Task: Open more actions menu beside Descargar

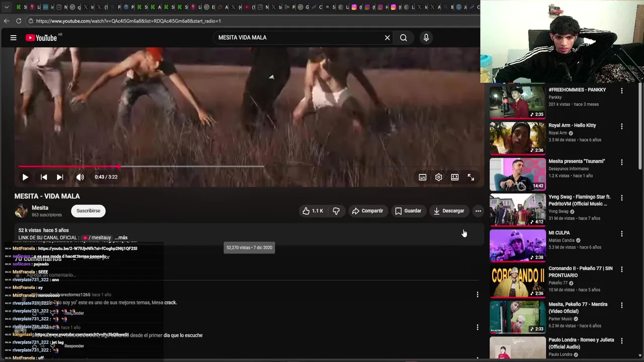Action: tap(478, 211)
